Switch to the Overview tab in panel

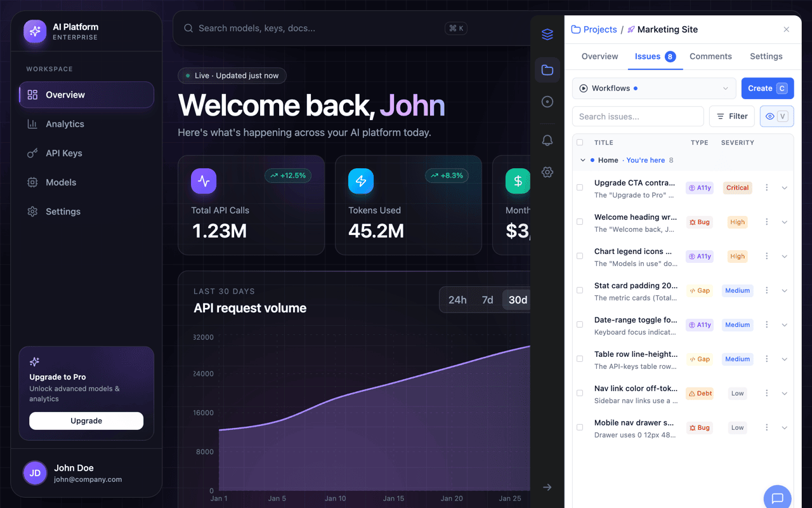click(599, 57)
